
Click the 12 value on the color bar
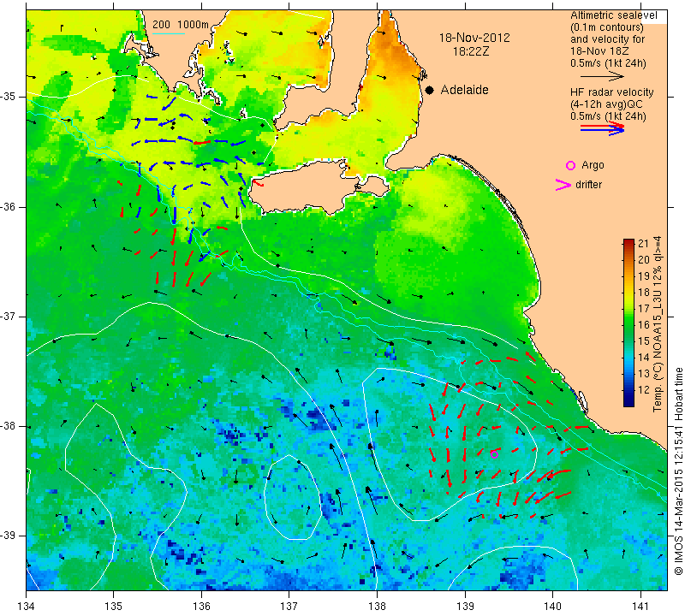point(644,390)
